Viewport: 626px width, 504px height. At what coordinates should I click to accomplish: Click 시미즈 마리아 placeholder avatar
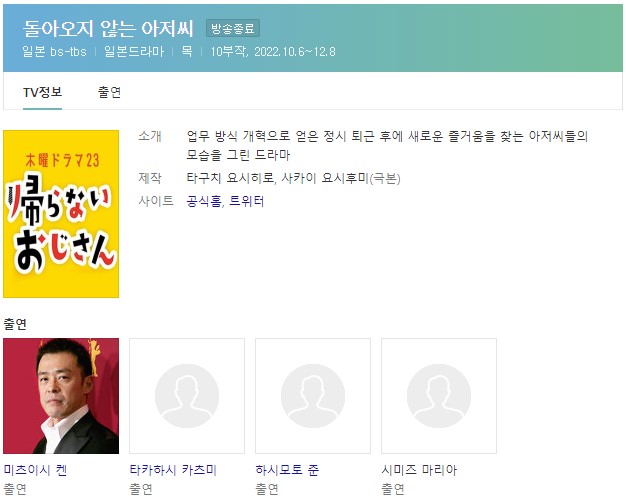439,396
